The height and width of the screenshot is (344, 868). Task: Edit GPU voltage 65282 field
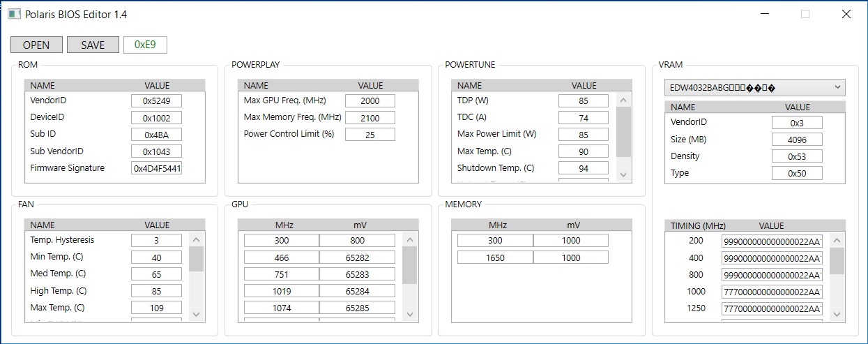(x=357, y=257)
